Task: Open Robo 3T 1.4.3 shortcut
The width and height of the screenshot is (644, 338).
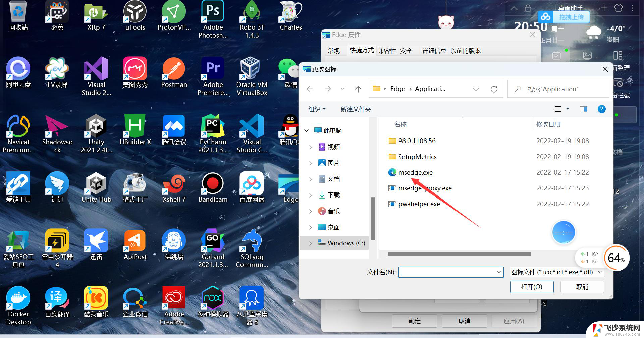Action: [x=252, y=19]
